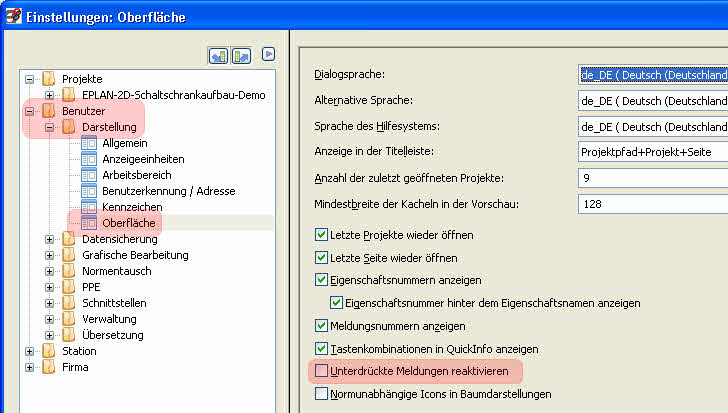Expand the Datensicherung folder node
728x413 pixels.
(x=49, y=239)
